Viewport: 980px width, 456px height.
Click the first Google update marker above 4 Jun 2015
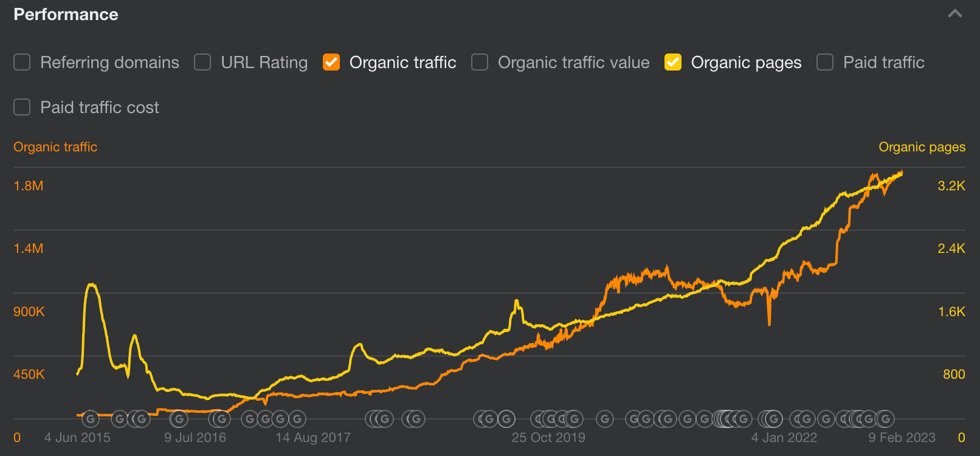click(x=91, y=419)
